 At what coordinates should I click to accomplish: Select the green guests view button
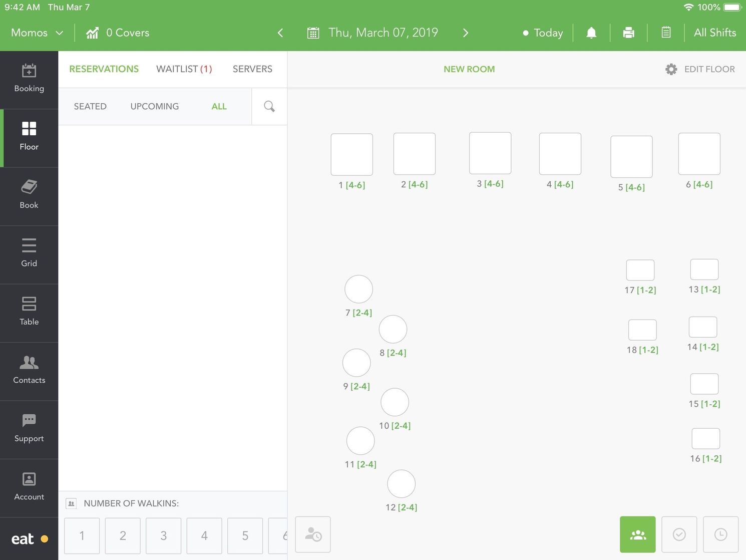[x=638, y=534]
